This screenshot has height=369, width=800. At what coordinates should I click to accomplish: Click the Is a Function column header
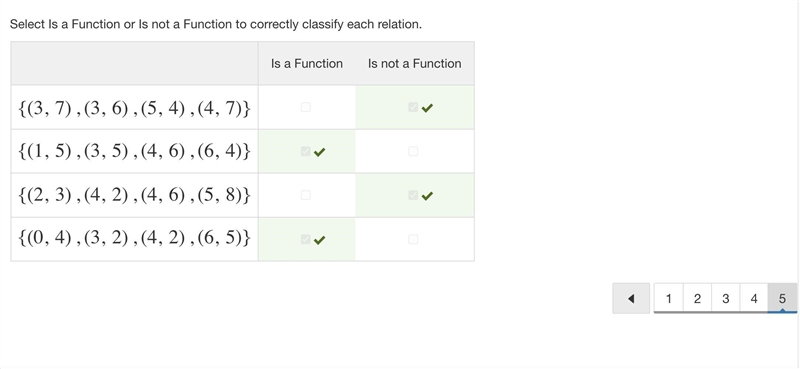point(307,64)
